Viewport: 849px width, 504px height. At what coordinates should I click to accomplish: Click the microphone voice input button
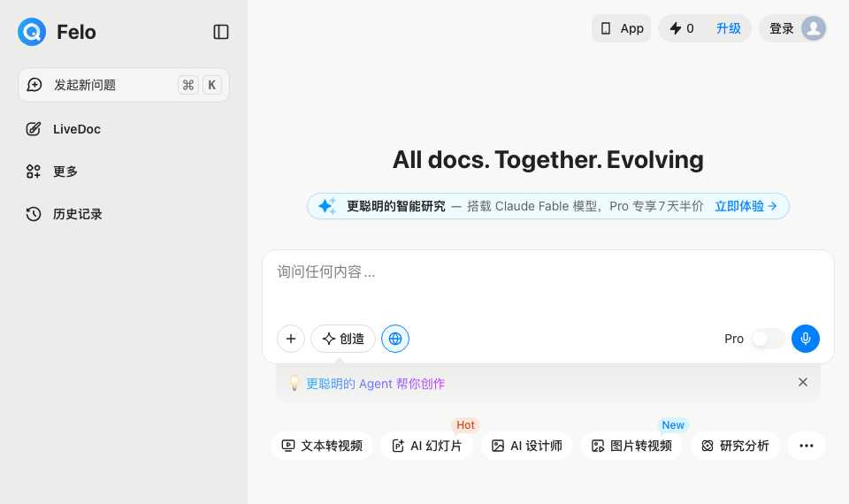805,339
